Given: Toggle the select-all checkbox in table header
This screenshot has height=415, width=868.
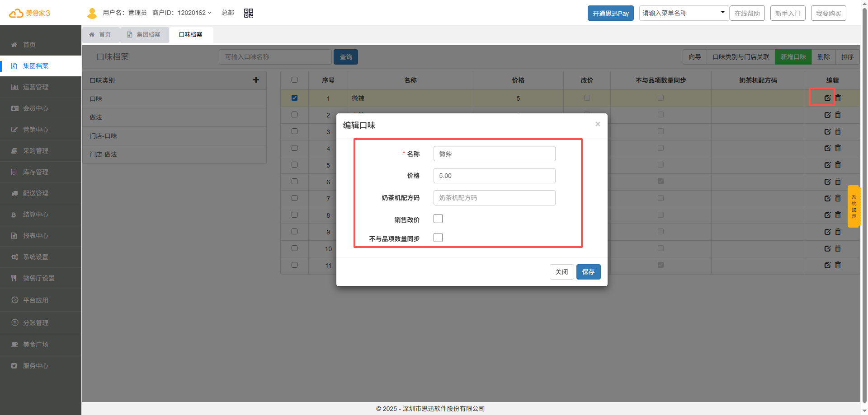Looking at the screenshot, I should click(294, 80).
